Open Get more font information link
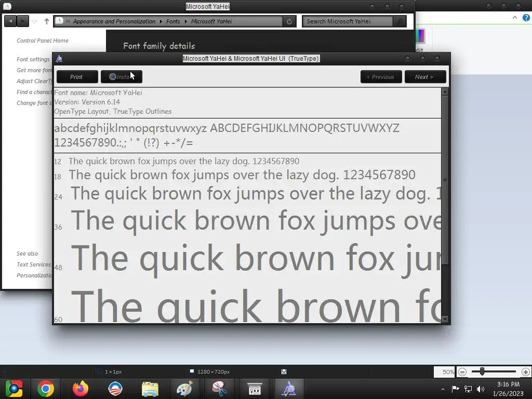 point(34,70)
